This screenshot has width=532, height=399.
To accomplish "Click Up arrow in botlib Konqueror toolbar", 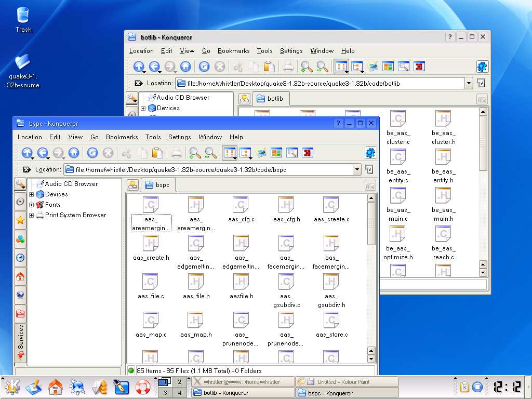I will click(x=138, y=66).
